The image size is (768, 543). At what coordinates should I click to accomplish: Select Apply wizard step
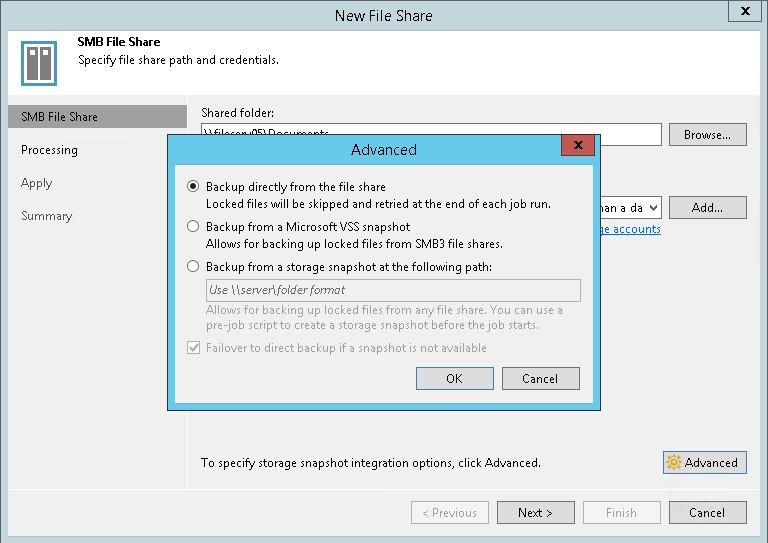click(37, 183)
